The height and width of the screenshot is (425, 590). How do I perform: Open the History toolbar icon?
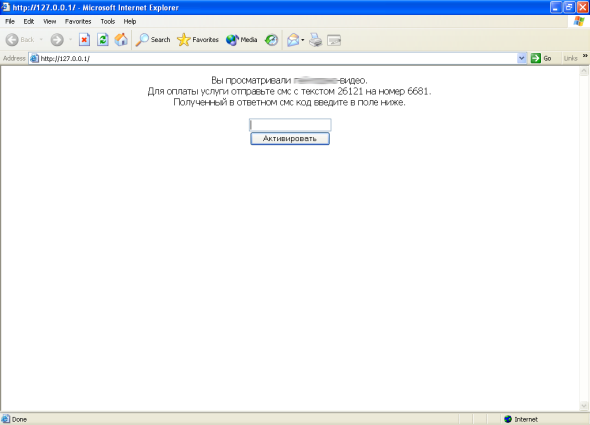271,40
